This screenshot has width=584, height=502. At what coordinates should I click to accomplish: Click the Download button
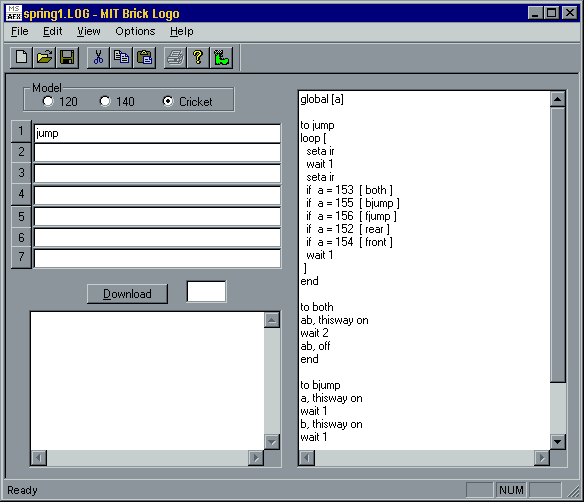[127, 294]
